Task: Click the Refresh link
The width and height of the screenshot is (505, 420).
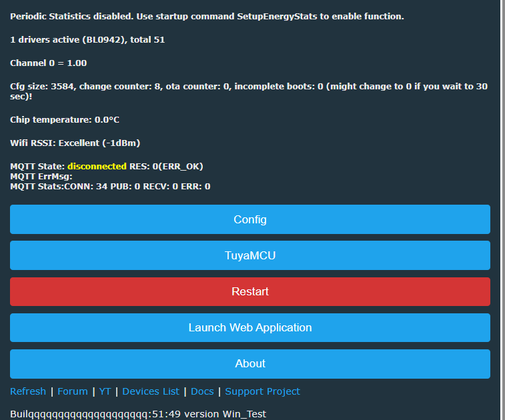Action: pyautogui.click(x=28, y=391)
